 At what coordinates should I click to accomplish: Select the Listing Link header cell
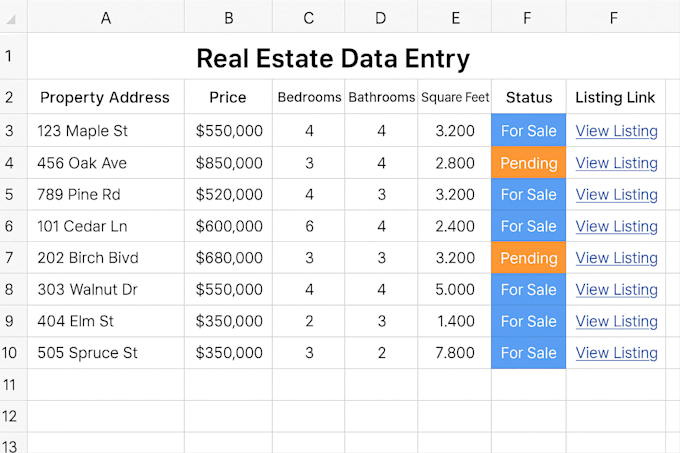615,97
